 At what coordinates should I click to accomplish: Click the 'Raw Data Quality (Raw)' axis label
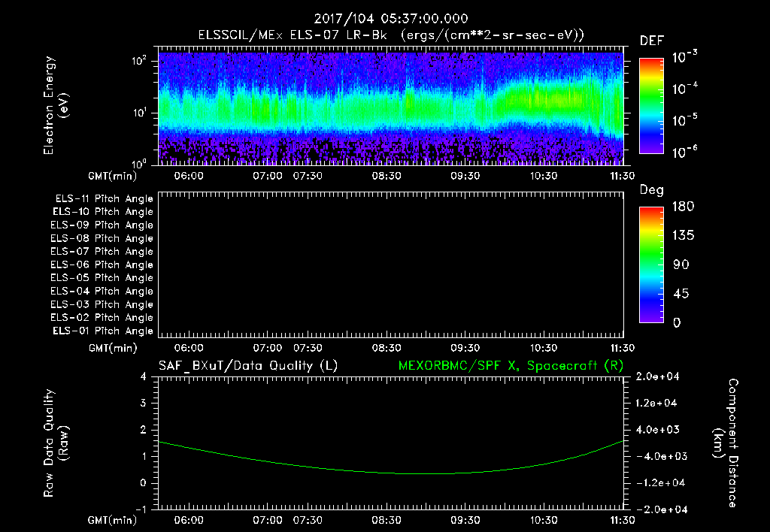click(56, 443)
